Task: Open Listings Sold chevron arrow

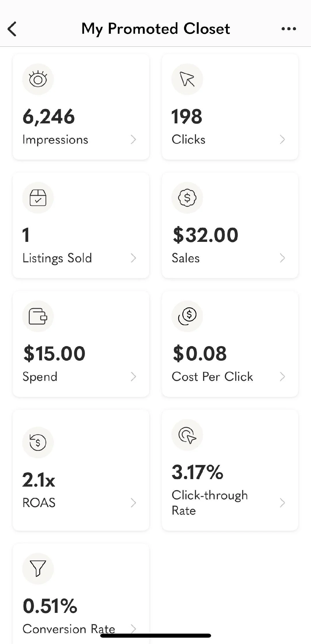Action: click(133, 258)
